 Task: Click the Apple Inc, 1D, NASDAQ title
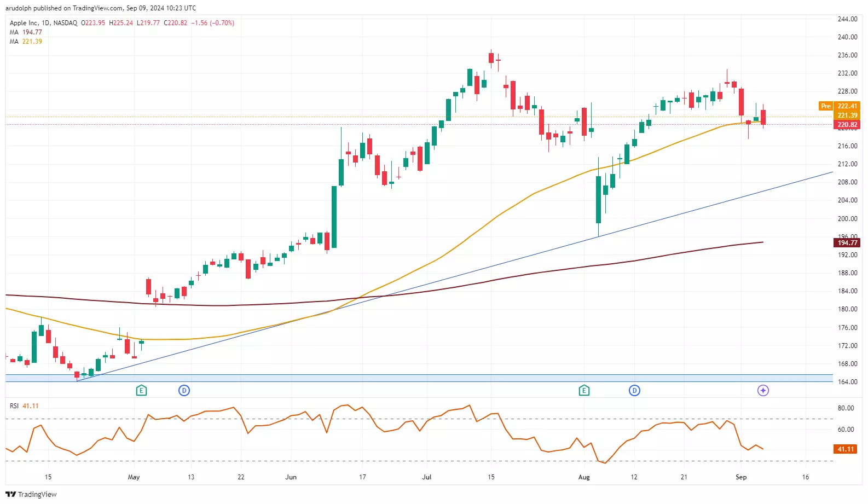tap(43, 23)
